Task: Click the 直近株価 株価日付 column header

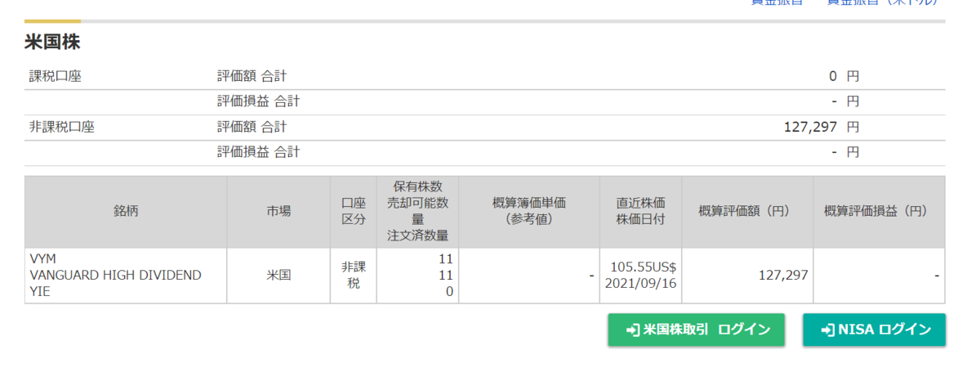Action: pos(640,212)
